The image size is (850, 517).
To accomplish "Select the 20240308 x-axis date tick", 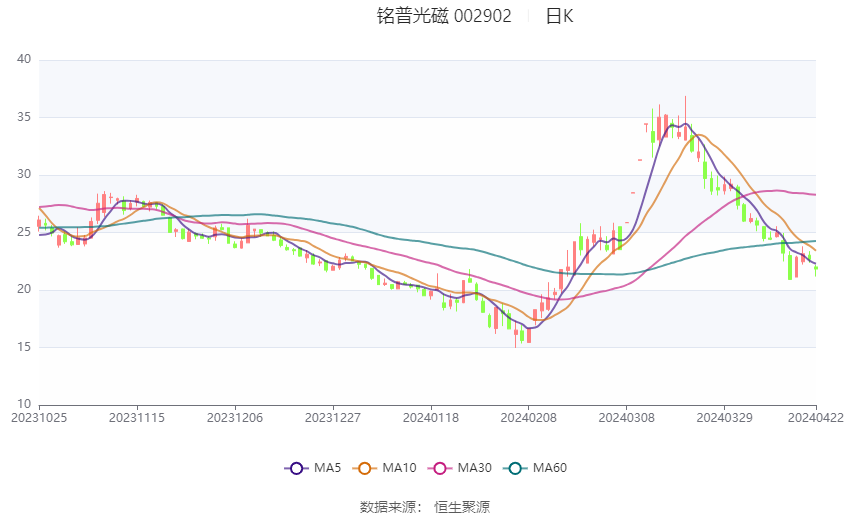I will (x=626, y=418).
